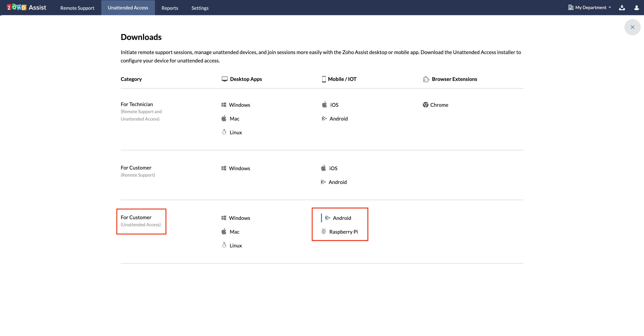
Task: Get the Technician iOS app
Action: tap(334, 105)
